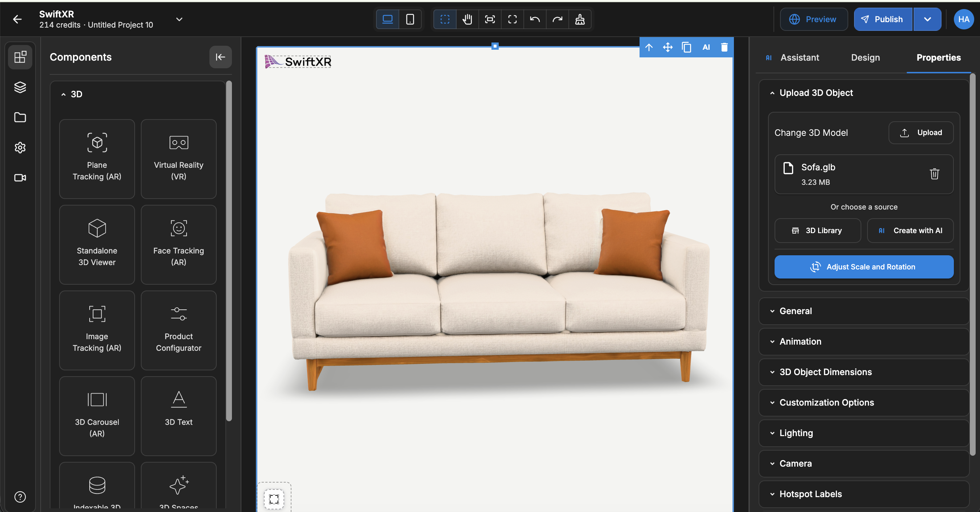Collapse the Upload 3D Object section

(863, 93)
